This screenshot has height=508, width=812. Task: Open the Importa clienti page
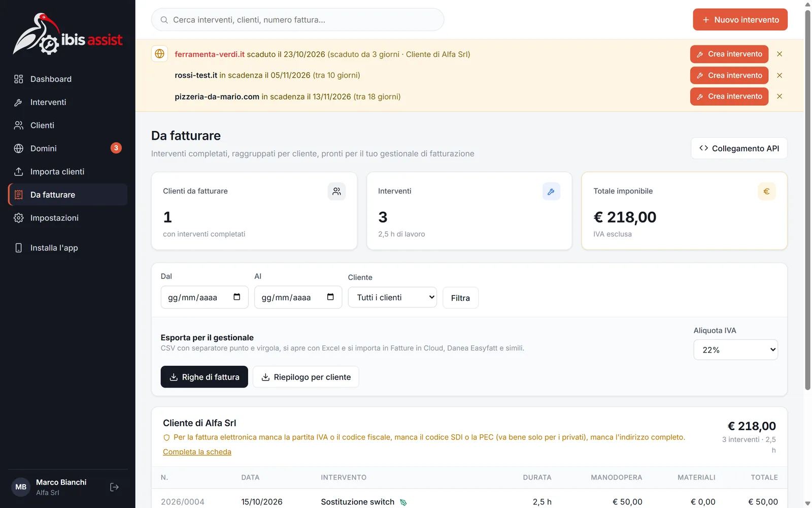(67, 172)
